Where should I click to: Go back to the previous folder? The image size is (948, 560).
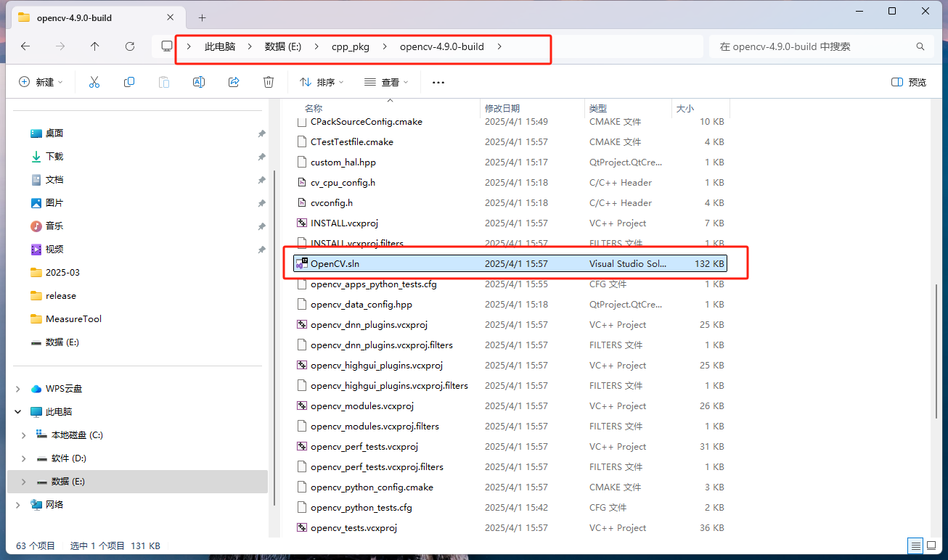(25, 46)
